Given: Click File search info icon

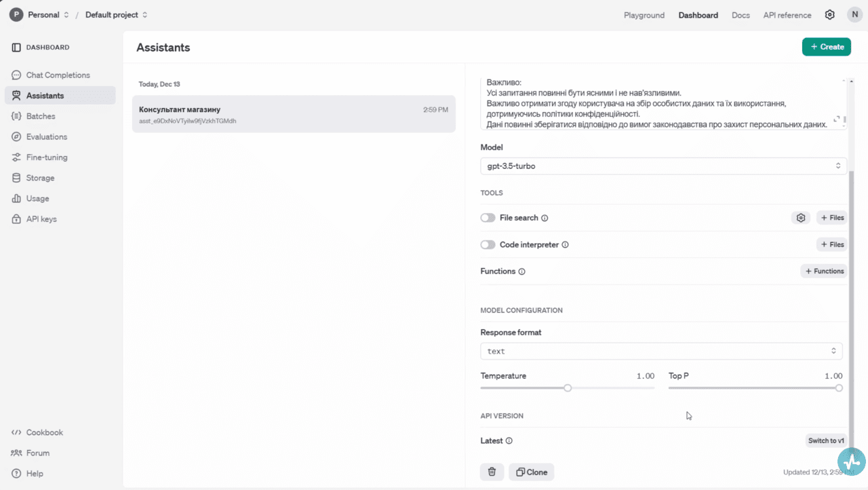Looking at the screenshot, I should (545, 219).
